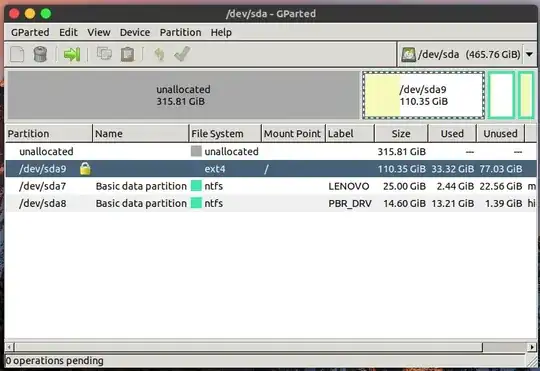Click the 14.60 GiB size cell
The height and width of the screenshot is (371, 540).
click(404, 204)
